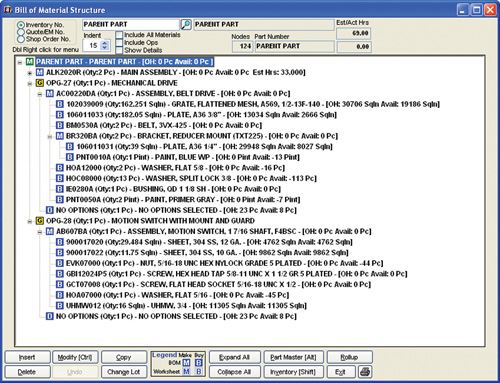
Task: Click the B icon of IE0280A bushing row
Action: [x=60, y=189]
